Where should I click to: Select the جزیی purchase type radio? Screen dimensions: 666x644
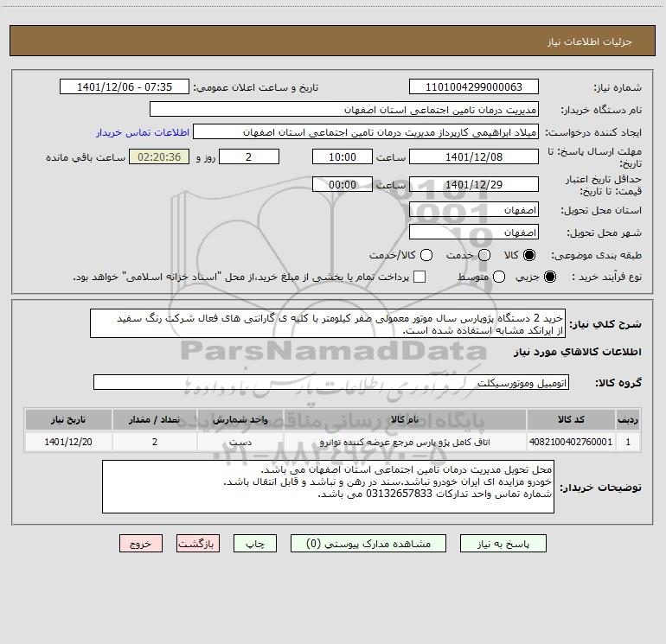[549, 277]
